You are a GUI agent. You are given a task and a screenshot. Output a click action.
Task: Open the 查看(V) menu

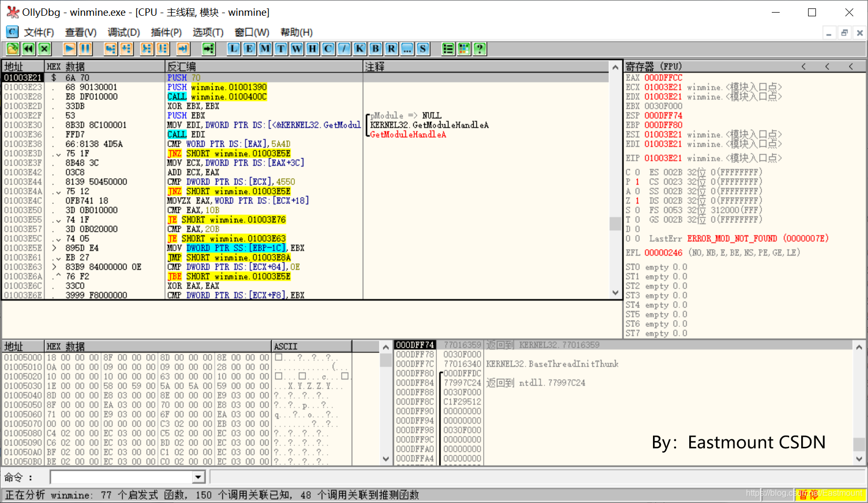(80, 33)
